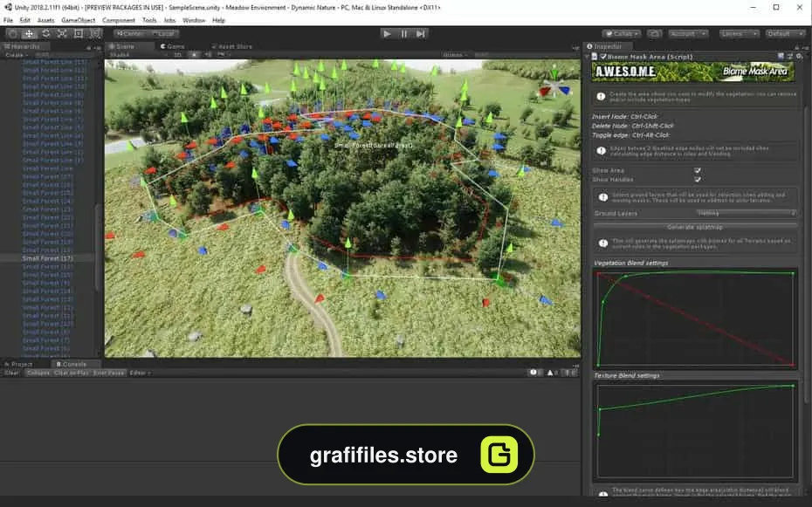
Task: Open the Texture Blend settings curve
Action: click(695, 431)
